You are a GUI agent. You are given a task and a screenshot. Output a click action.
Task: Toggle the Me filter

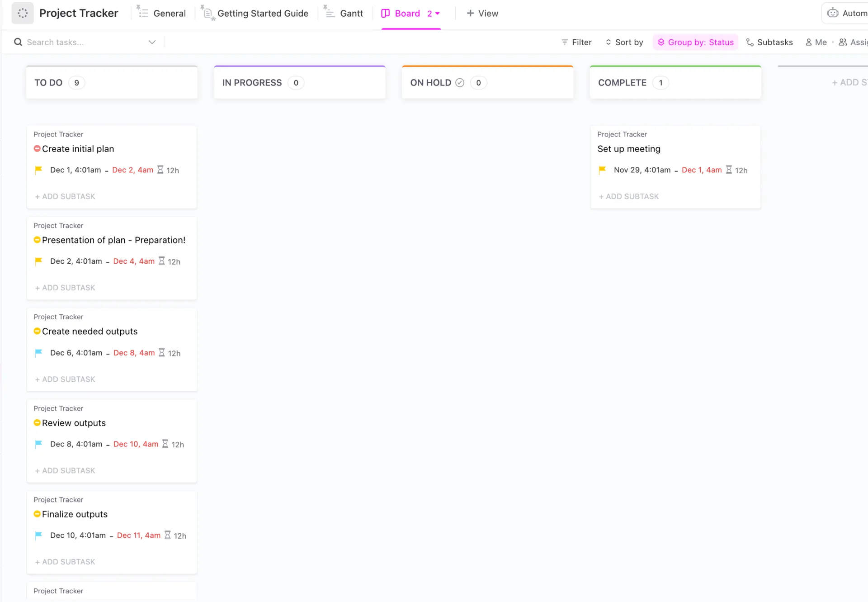click(816, 42)
